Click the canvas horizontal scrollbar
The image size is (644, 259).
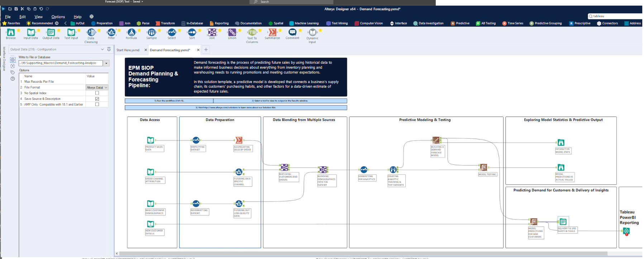click(x=363, y=254)
